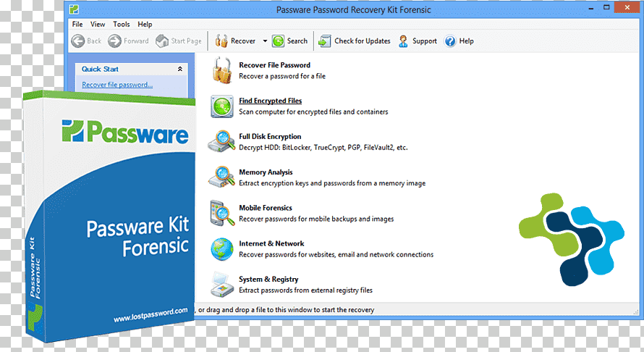Click text 'Decrypt HDD: BitLocker, TrueCrypt, PGP, FileVault2, etc.'
The height and width of the screenshot is (352, 644).
pyautogui.click(x=323, y=148)
